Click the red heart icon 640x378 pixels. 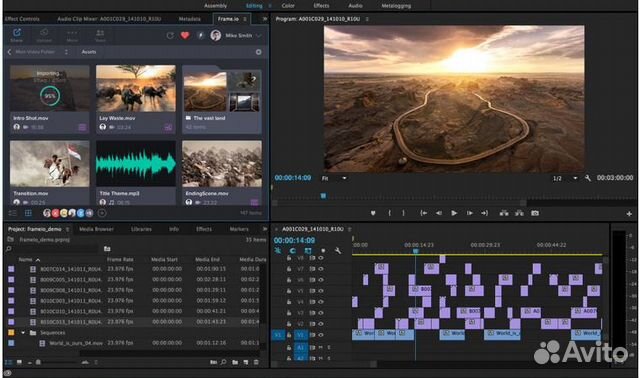click(x=185, y=36)
